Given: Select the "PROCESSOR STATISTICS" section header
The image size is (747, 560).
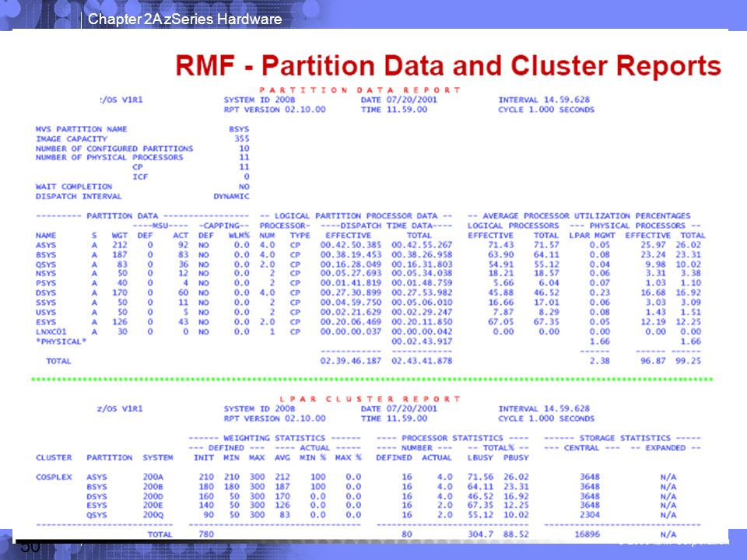Looking at the screenshot, I should pyautogui.click(x=452, y=438).
